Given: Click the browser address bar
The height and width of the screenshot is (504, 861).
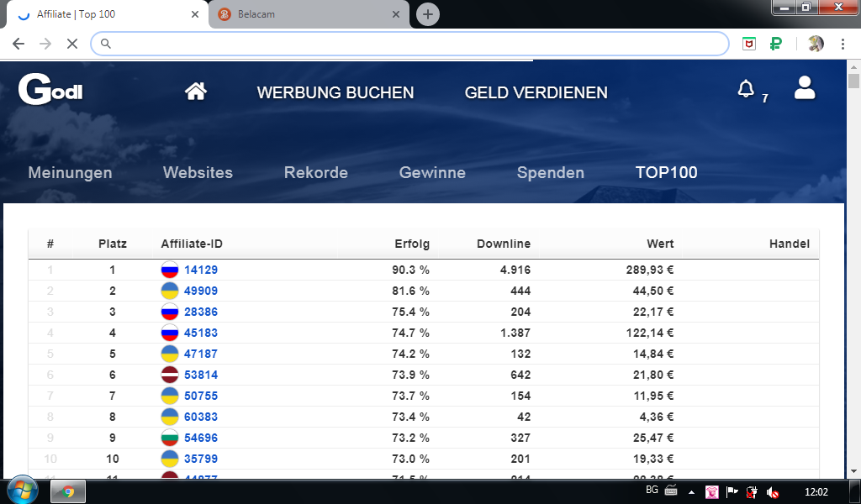Looking at the screenshot, I should [409, 44].
